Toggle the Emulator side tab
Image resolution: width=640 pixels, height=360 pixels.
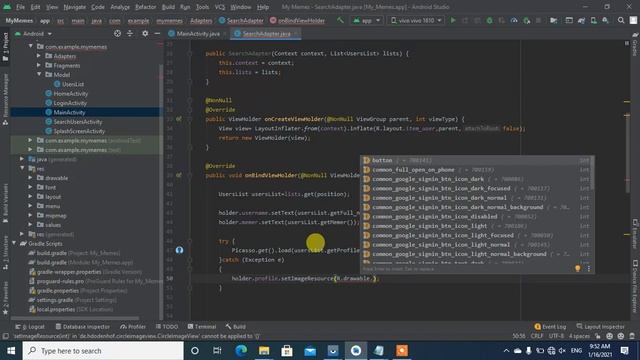pos(635,234)
